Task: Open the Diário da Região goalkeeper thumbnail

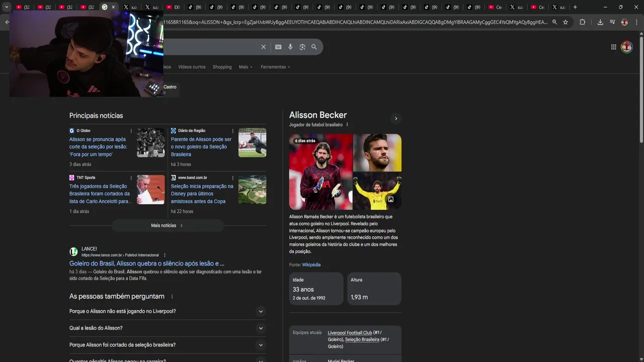Action: 252,143
